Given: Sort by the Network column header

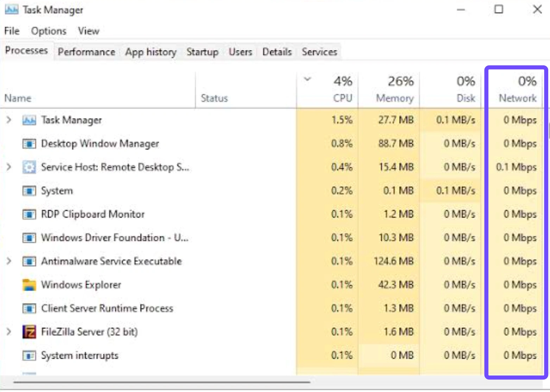Looking at the screenshot, I should [512, 90].
